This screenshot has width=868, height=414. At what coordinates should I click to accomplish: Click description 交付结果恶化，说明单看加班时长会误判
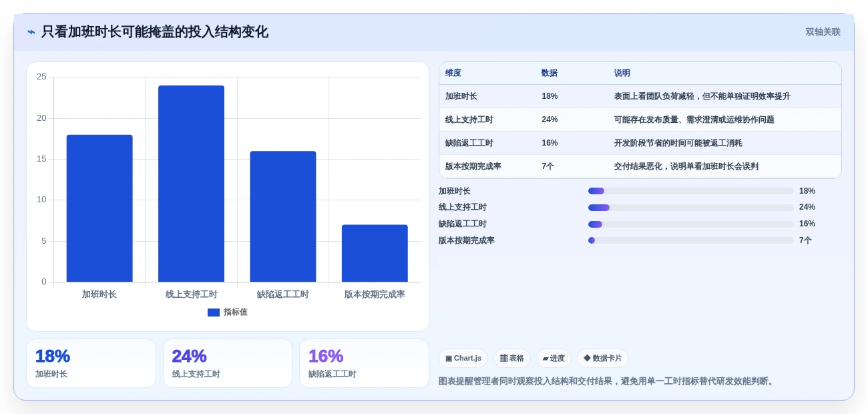[686, 166]
